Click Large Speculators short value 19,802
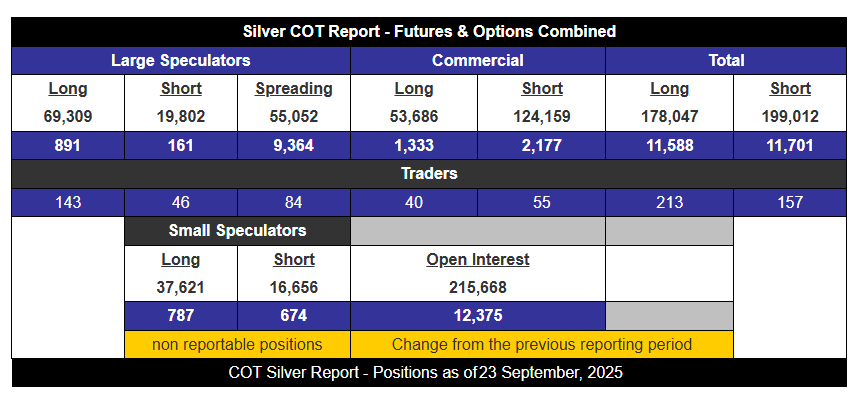Viewport: 857px width, 396px height. 181,117
